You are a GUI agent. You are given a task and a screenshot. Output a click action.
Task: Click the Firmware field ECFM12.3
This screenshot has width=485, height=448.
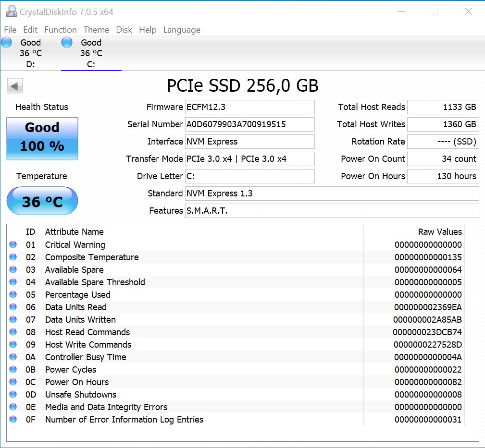click(249, 107)
